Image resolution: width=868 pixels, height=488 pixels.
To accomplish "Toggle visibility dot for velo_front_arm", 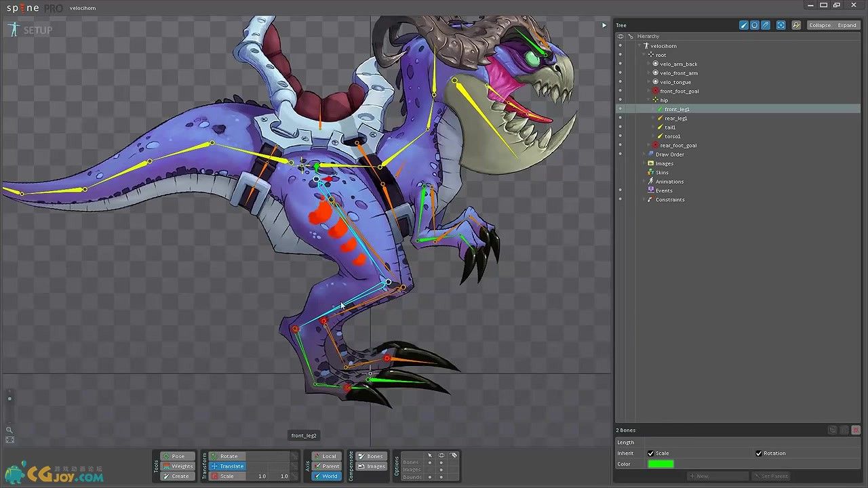I will [620, 73].
